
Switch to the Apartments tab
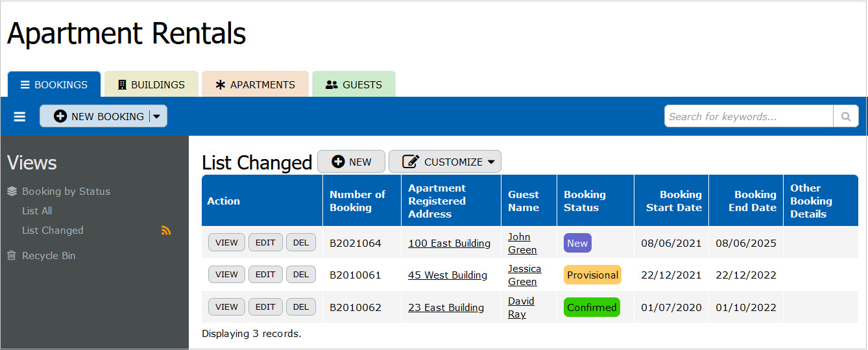(x=255, y=84)
